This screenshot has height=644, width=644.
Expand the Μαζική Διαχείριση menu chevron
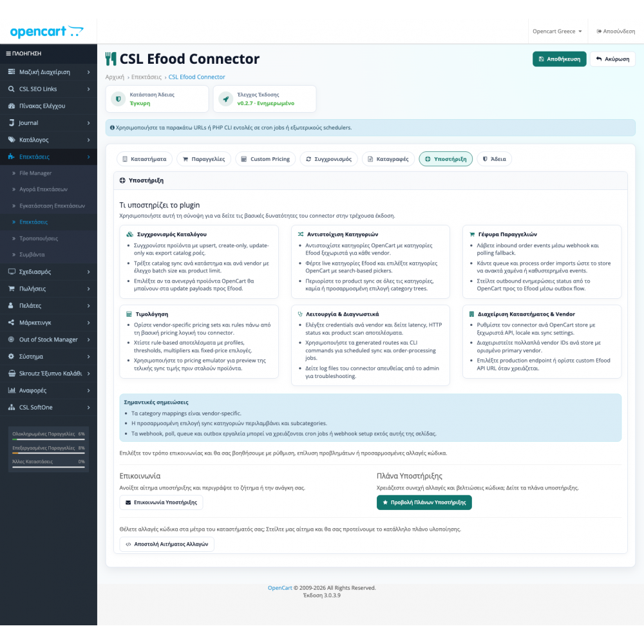[89, 72]
